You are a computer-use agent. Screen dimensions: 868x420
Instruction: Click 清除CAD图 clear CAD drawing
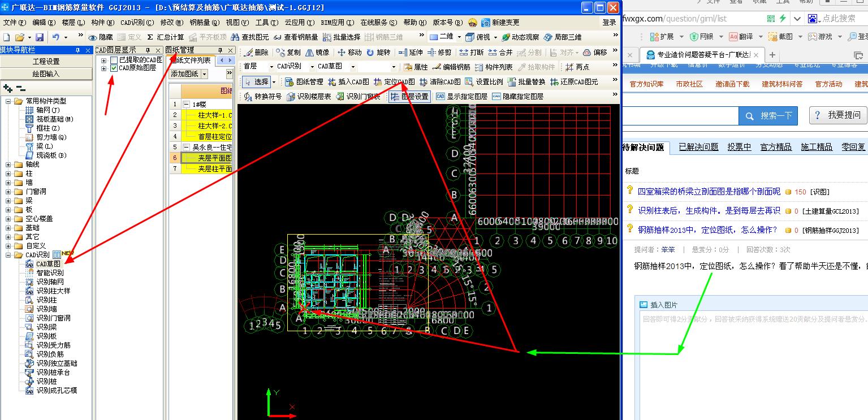pyautogui.click(x=440, y=81)
